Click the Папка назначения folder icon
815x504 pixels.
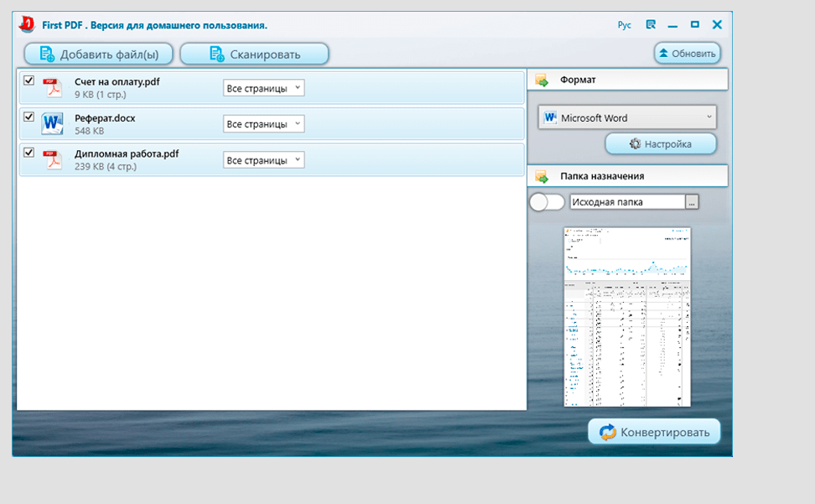[542, 177]
